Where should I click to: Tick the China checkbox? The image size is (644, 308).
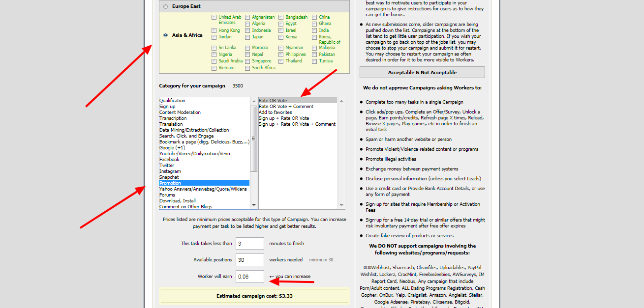coord(314,17)
